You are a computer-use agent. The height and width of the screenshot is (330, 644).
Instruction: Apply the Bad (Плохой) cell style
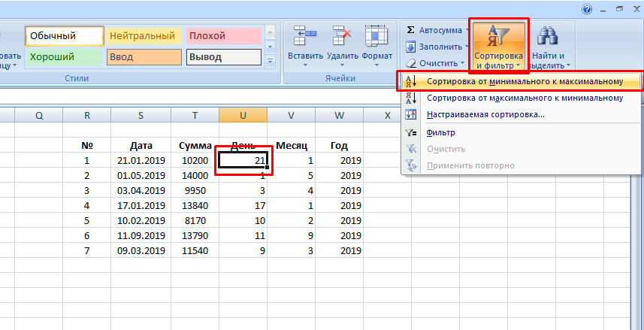click(x=224, y=36)
